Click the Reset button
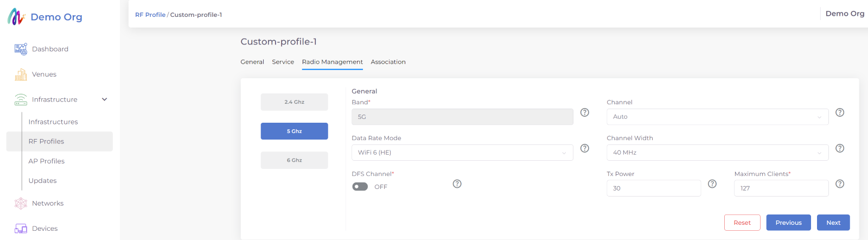This screenshot has height=240, width=868. coord(742,223)
